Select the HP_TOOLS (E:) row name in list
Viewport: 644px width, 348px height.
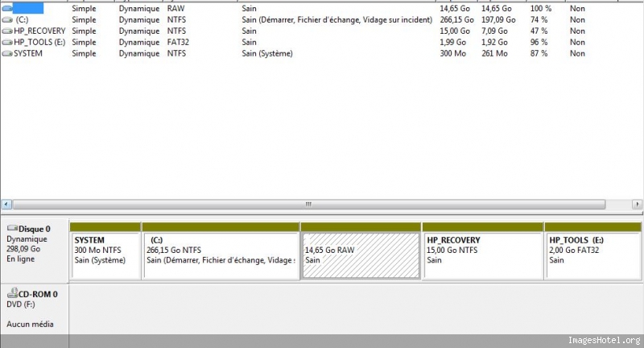click(39, 42)
